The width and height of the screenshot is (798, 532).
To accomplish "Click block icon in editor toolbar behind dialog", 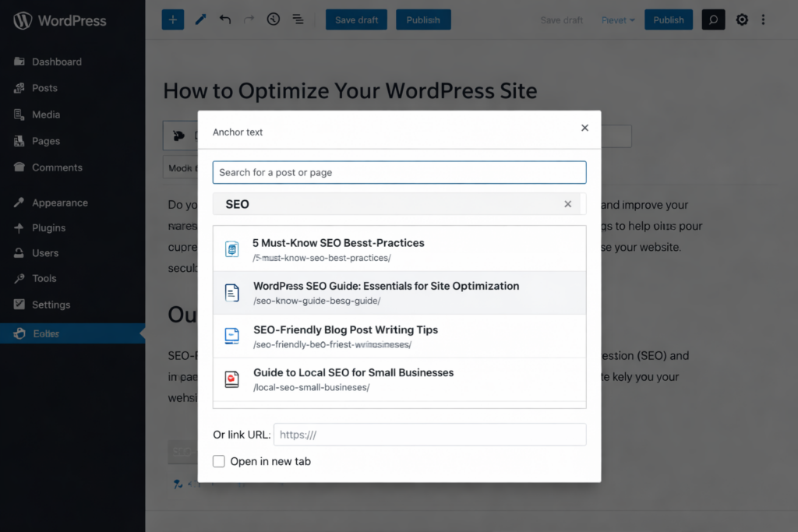I will (178, 136).
